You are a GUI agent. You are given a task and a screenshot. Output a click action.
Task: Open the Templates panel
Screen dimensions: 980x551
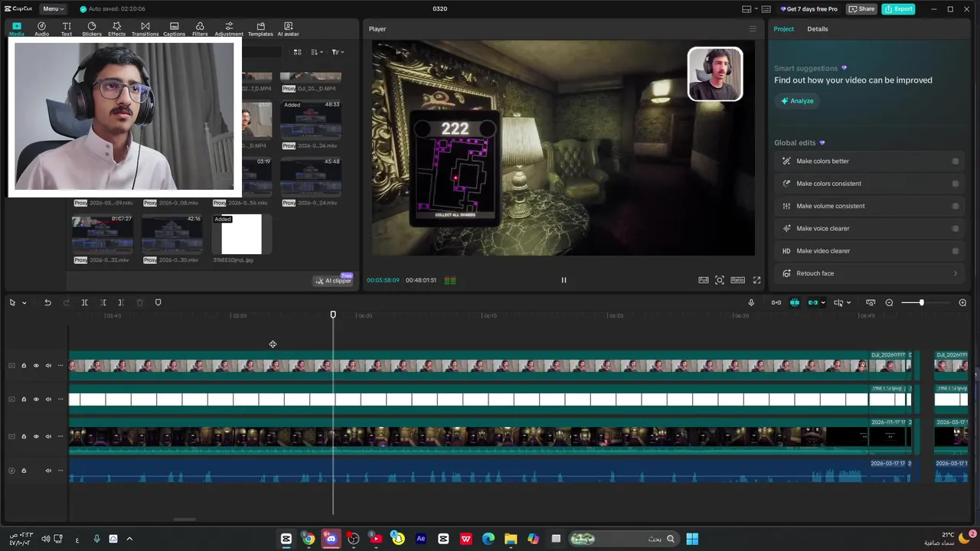(260, 29)
